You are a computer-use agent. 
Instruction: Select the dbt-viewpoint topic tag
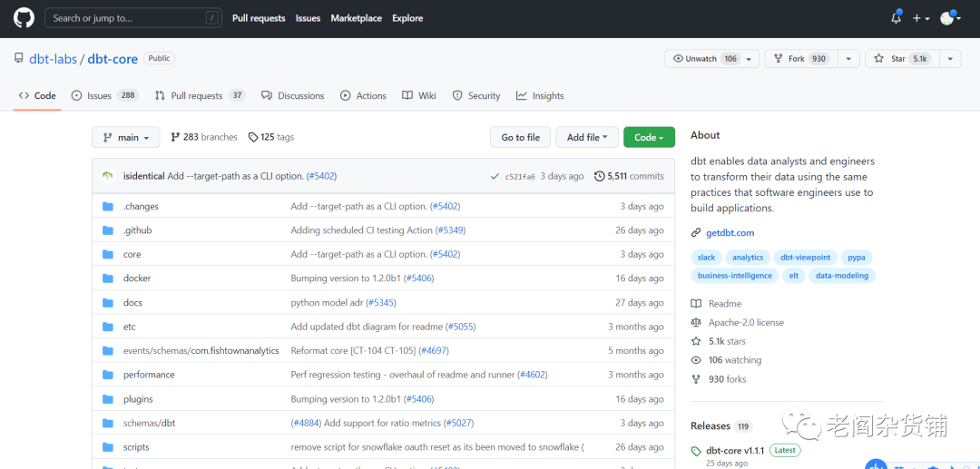tap(806, 258)
